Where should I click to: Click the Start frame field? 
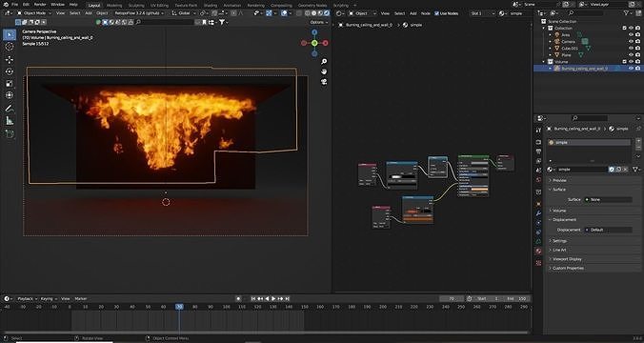click(489, 298)
